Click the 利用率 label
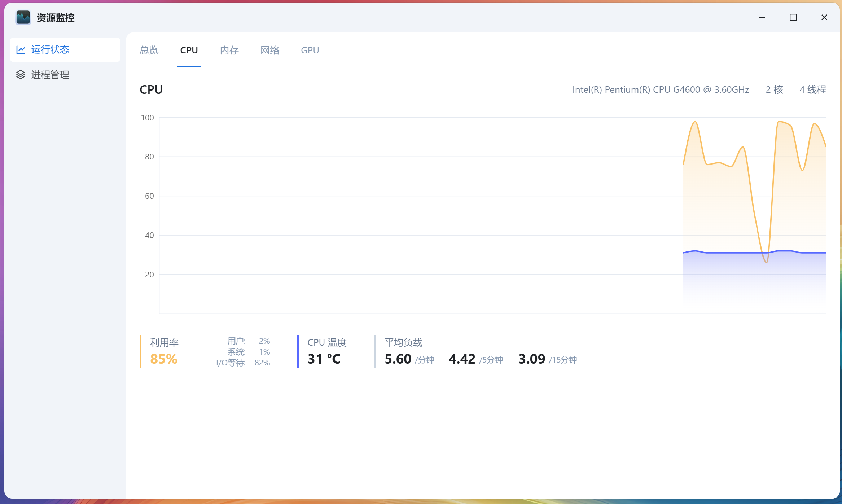 pos(164,342)
